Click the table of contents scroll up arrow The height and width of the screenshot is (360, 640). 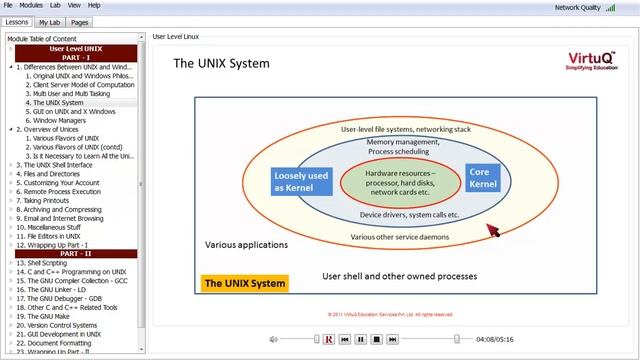tap(141, 37)
